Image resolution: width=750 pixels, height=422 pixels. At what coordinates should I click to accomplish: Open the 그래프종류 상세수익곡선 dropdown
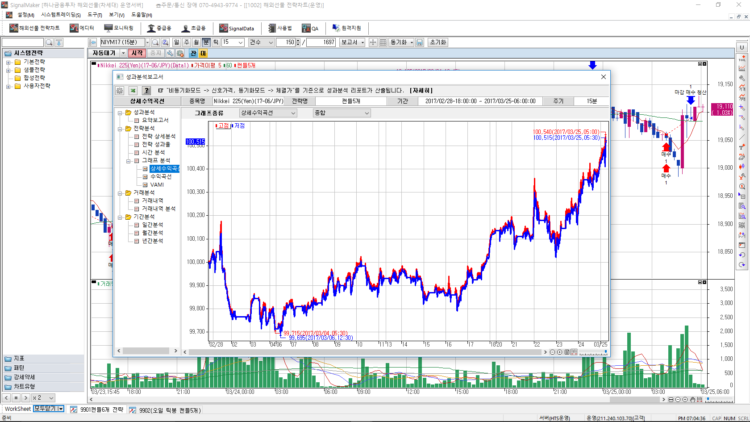tap(266, 113)
